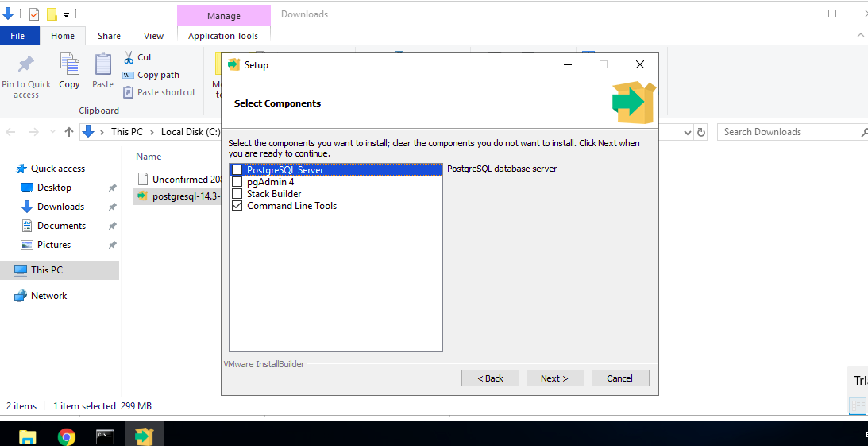Open the View ribbon tab
The image size is (868, 446).
coord(153,36)
